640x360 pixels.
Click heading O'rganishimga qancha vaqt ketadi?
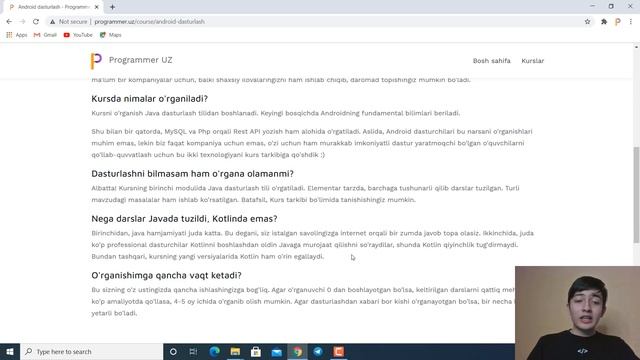(167, 276)
